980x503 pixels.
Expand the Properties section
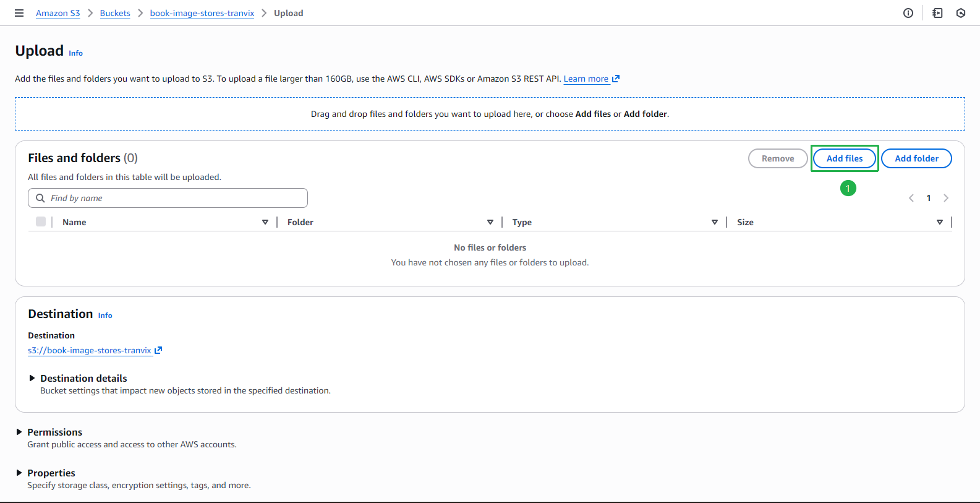[19, 473]
